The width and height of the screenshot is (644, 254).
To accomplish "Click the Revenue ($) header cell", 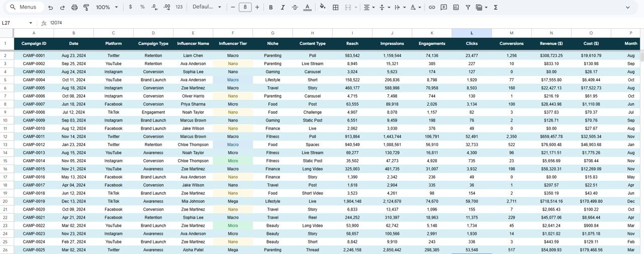I will (551, 44).
